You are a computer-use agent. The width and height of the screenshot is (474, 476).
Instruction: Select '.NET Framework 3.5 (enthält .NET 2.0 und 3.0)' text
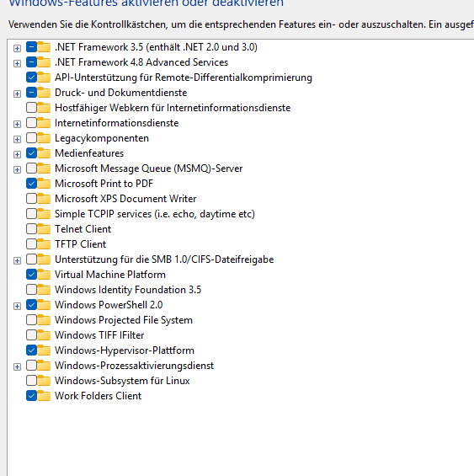(x=156, y=47)
